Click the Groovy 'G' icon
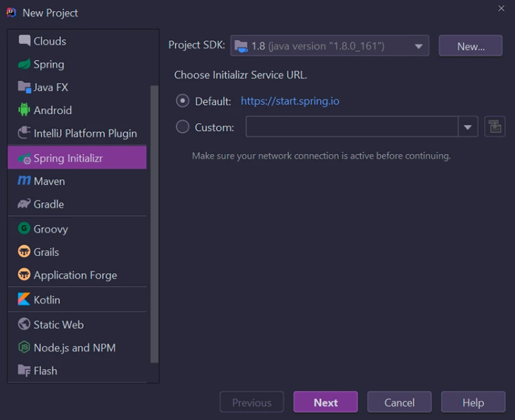Image resolution: width=515 pixels, height=420 pixels. coord(24,229)
